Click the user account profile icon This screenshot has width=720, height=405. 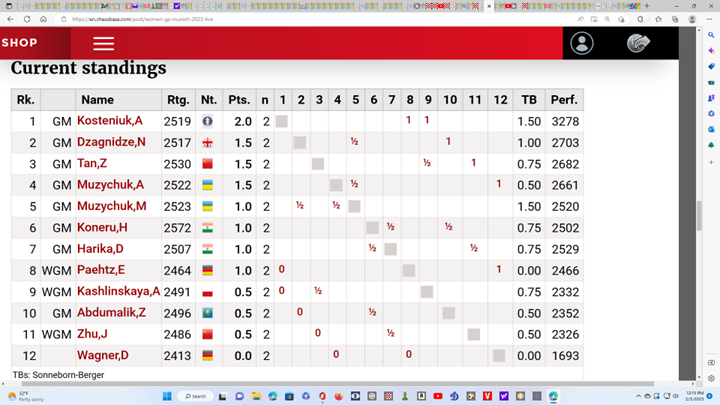pos(581,43)
